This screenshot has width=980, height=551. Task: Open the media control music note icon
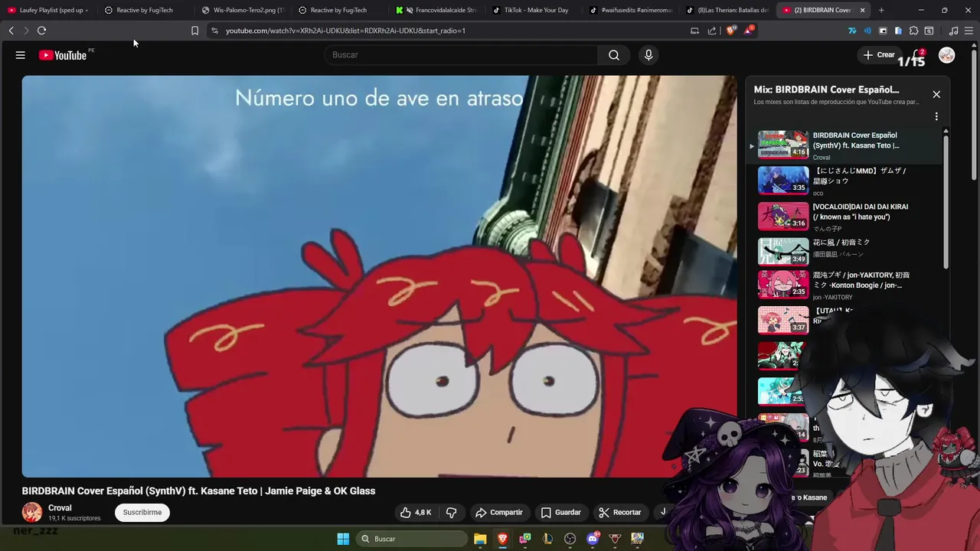(953, 31)
